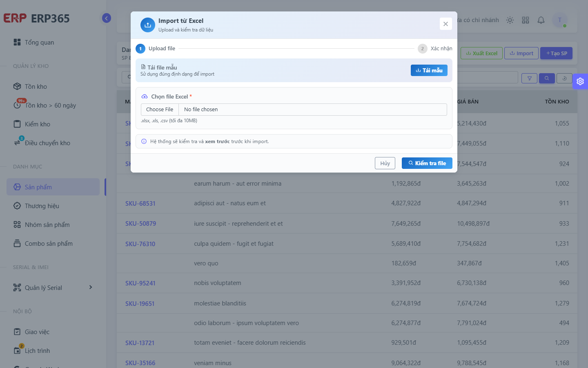Open product SKU-13721

pyautogui.click(x=140, y=343)
